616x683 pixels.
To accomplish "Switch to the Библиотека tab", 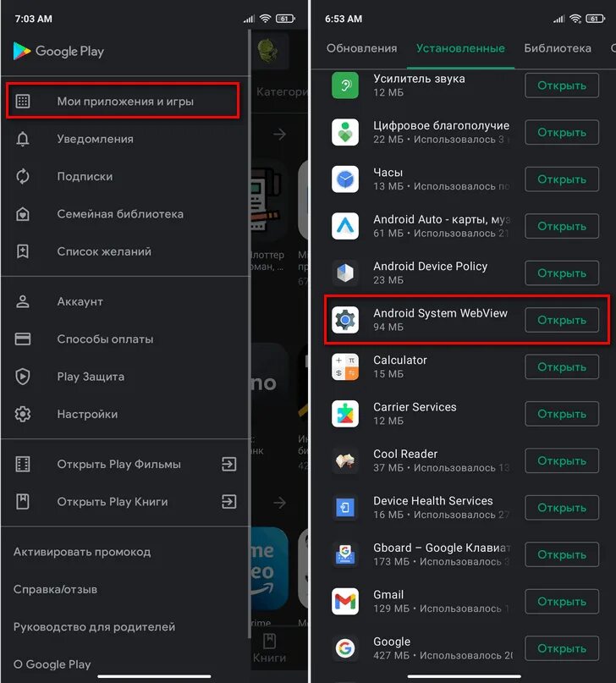I will [x=558, y=48].
